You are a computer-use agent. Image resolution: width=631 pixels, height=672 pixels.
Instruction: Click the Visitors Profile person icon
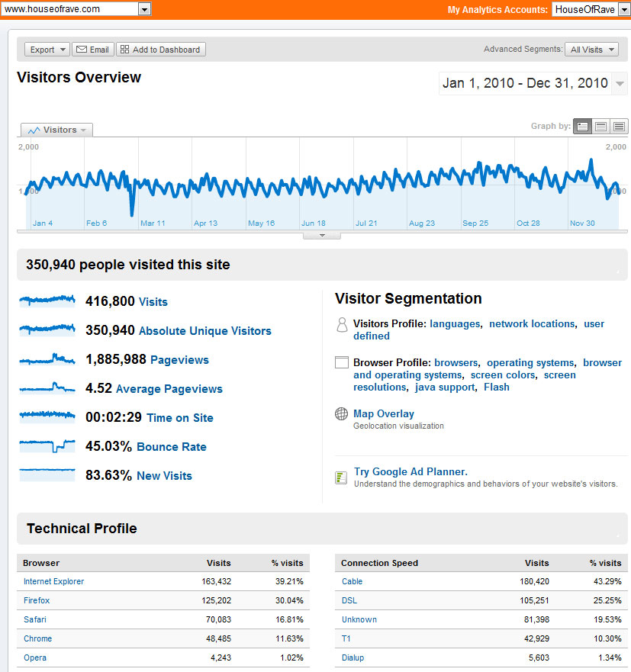tap(342, 325)
